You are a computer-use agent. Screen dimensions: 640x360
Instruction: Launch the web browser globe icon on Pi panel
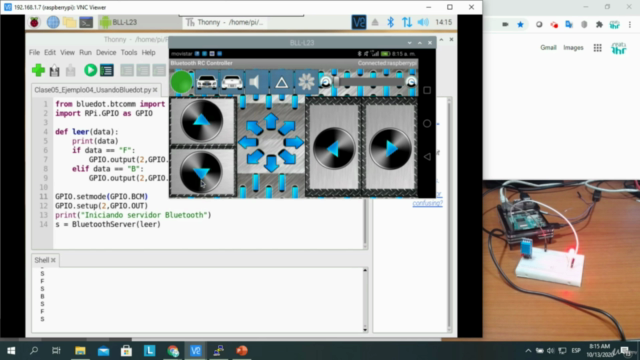tap(53, 22)
